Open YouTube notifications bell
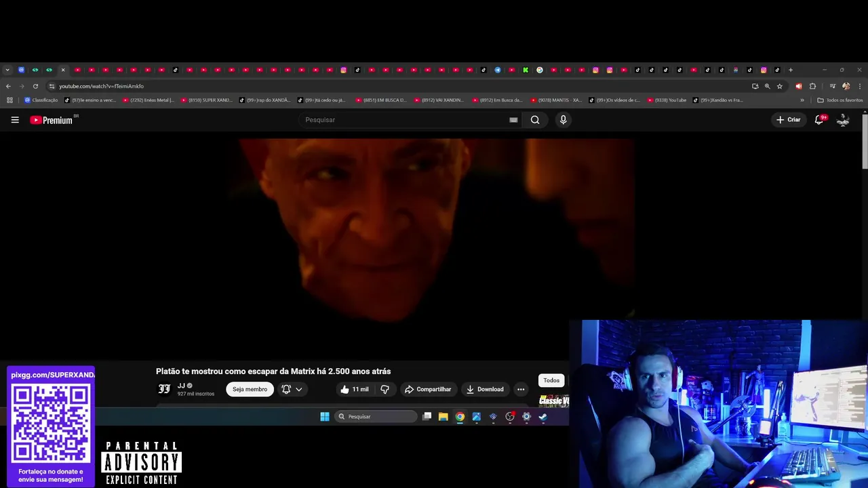 tap(819, 120)
